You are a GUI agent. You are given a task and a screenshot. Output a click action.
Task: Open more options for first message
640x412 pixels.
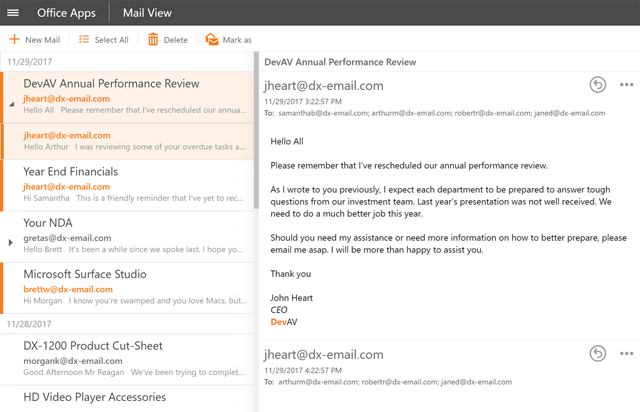pyautogui.click(x=627, y=85)
